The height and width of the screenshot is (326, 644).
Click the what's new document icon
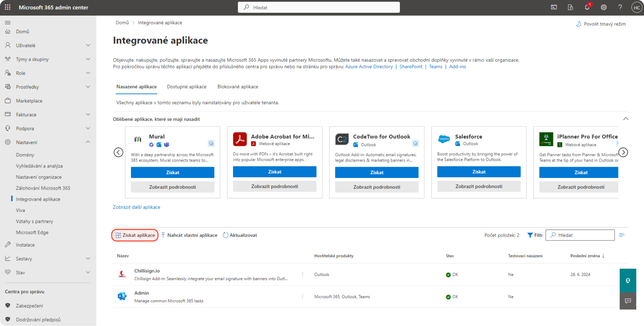click(x=571, y=7)
